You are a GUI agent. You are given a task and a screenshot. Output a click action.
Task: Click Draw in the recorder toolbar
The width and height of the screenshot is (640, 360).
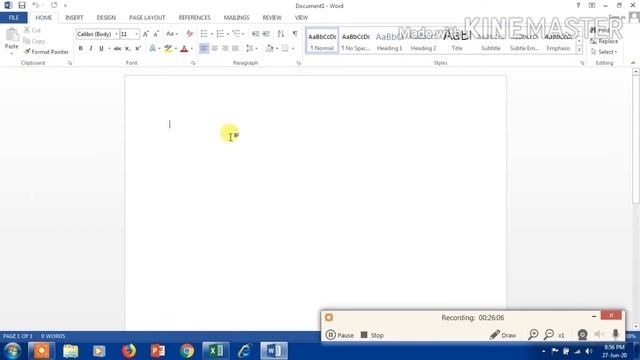(503, 335)
